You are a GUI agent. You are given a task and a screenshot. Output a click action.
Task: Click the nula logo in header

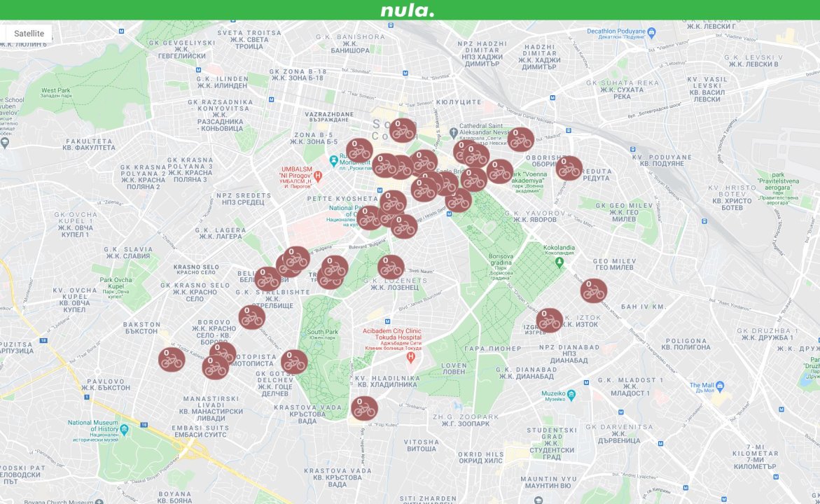[x=408, y=10]
